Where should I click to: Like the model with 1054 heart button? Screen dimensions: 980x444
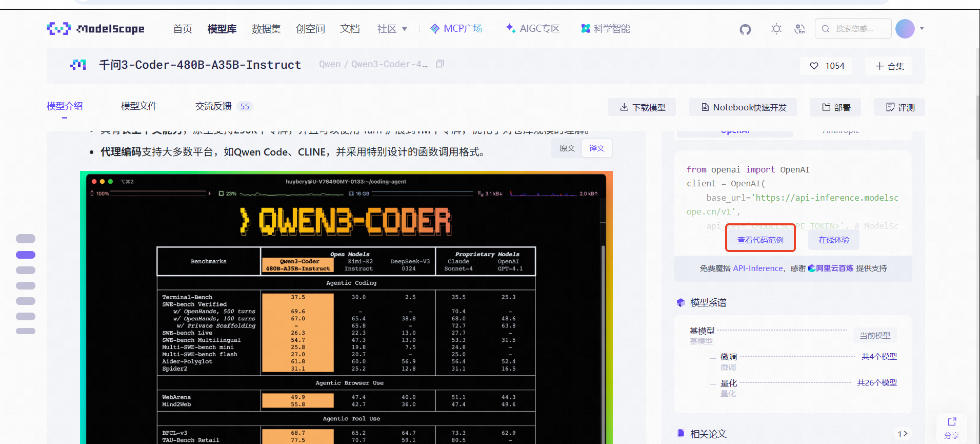pyautogui.click(x=827, y=66)
